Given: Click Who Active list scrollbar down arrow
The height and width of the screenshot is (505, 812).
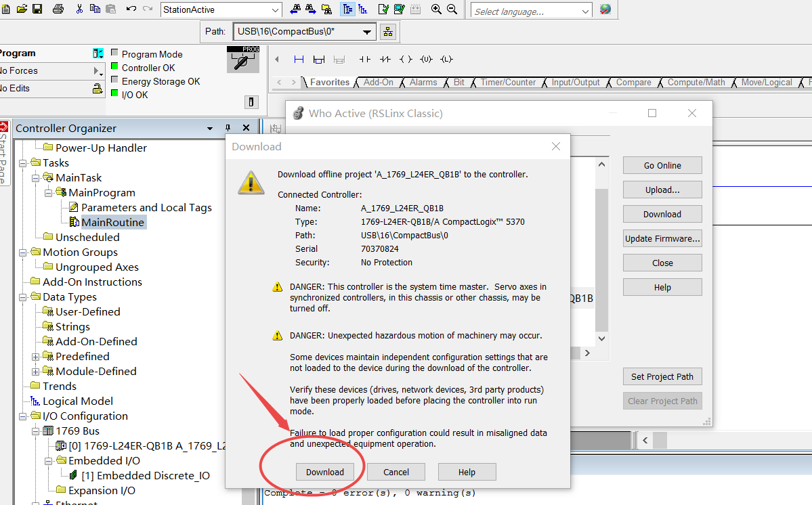Looking at the screenshot, I should click(x=601, y=338).
